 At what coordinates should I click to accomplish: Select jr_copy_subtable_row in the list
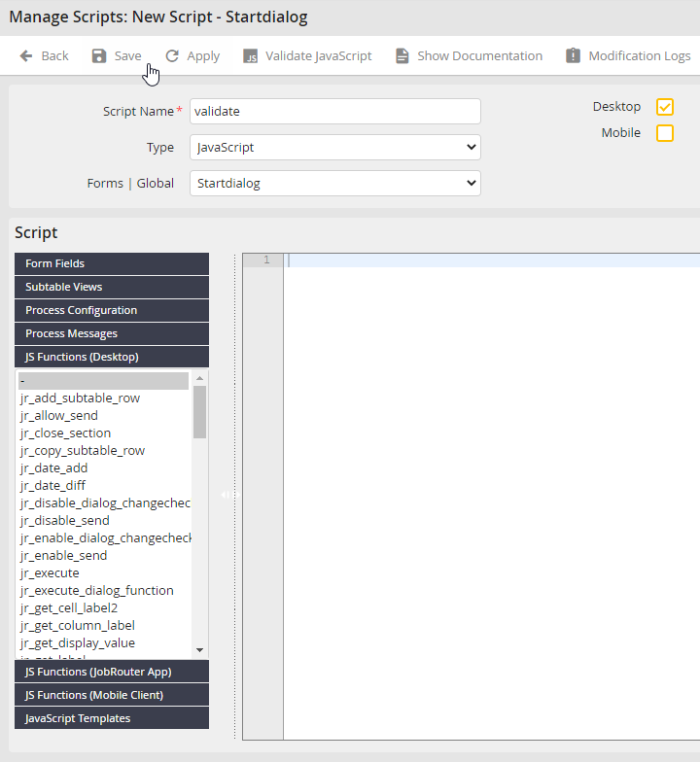[x=103, y=451]
